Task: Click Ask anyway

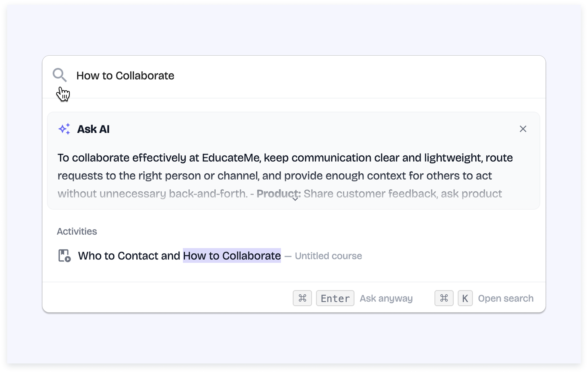Action: pyautogui.click(x=386, y=298)
